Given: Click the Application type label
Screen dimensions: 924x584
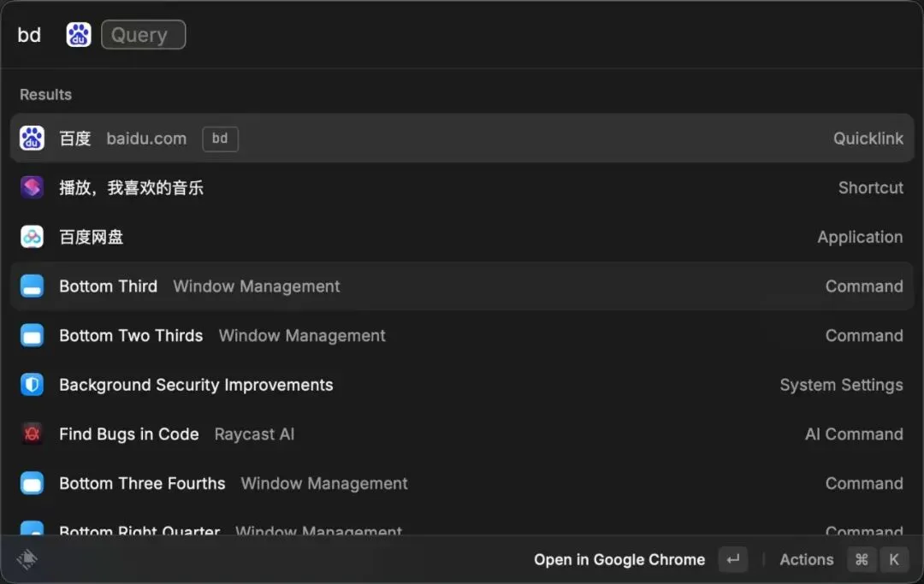Looking at the screenshot, I should pos(861,237).
